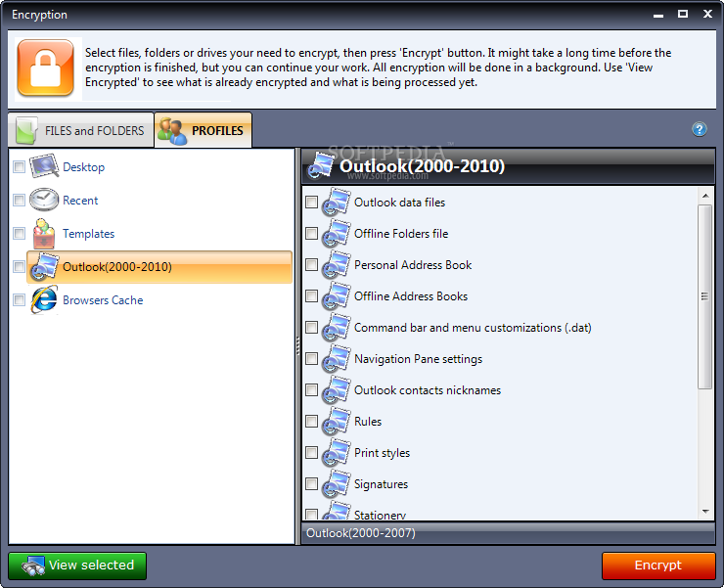Check the Command bar and menu customizations checkbox
The image size is (724, 588).
[x=312, y=327]
